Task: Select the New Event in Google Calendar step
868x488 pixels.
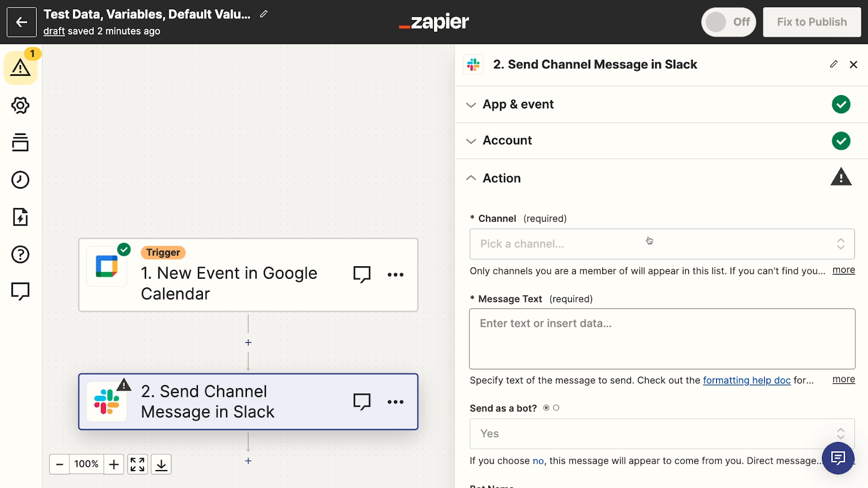Action: [248, 275]
